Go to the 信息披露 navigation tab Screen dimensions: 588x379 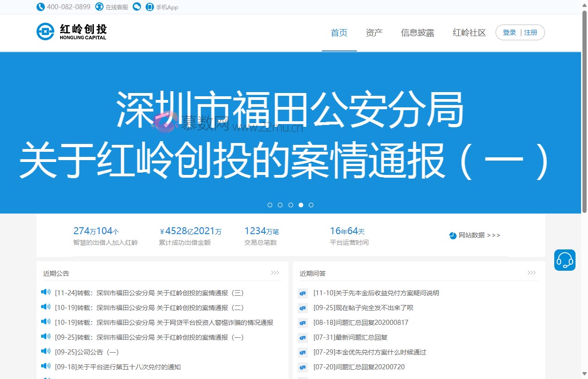(417, 33)
